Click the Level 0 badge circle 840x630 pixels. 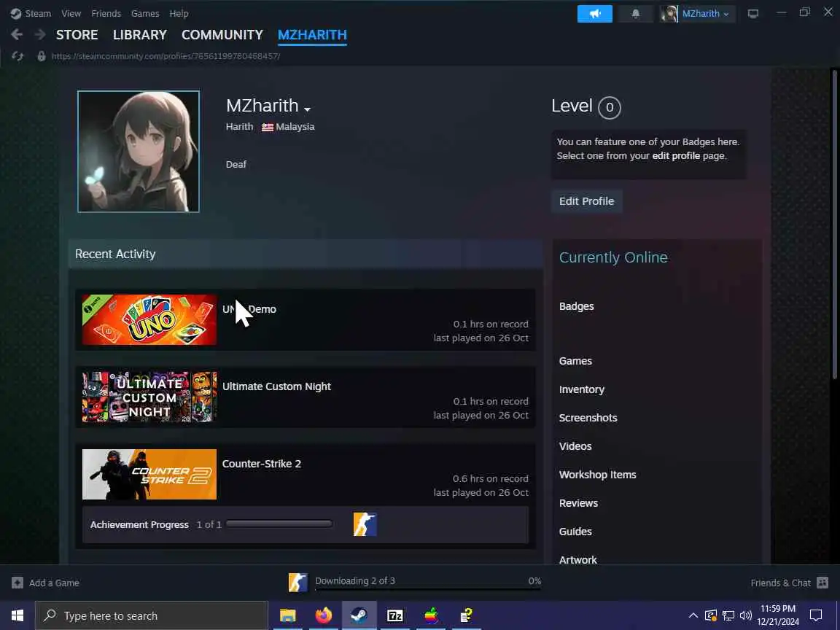(609, 107)
